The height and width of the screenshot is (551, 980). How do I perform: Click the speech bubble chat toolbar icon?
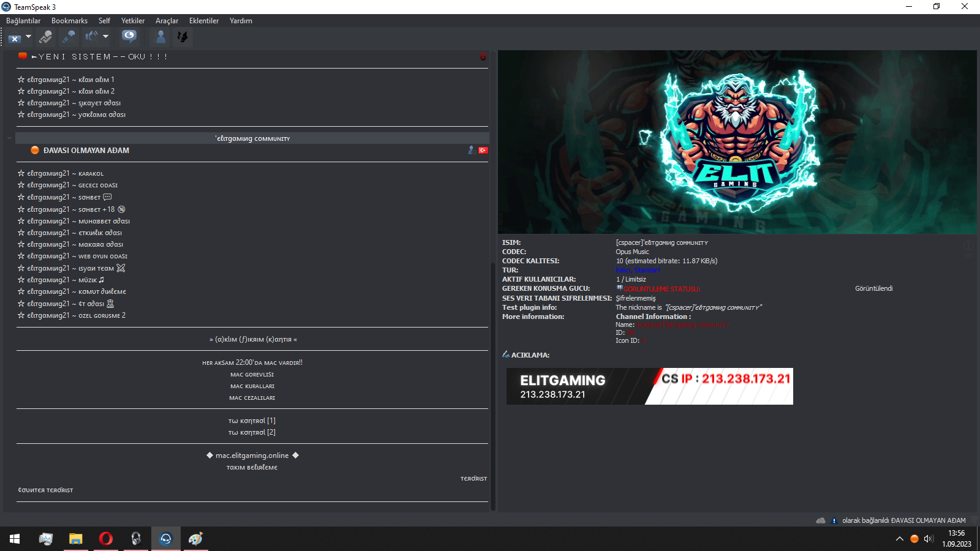point(129,37)
